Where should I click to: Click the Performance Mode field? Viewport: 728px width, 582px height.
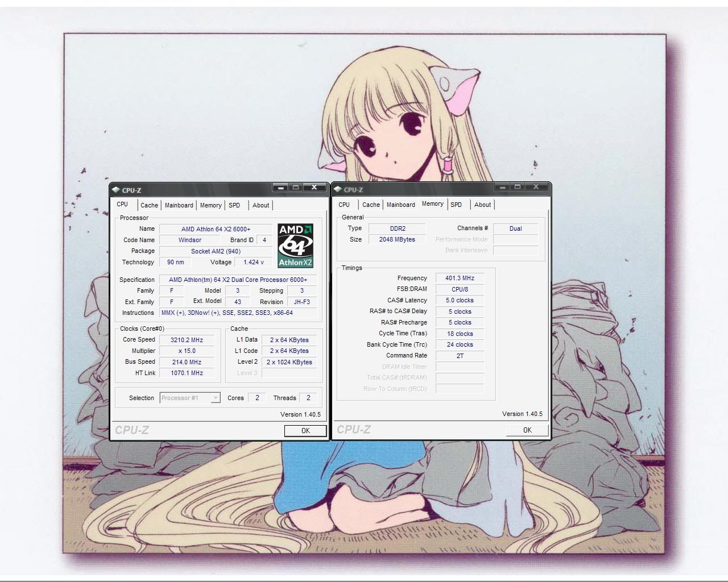coord(516,239)
